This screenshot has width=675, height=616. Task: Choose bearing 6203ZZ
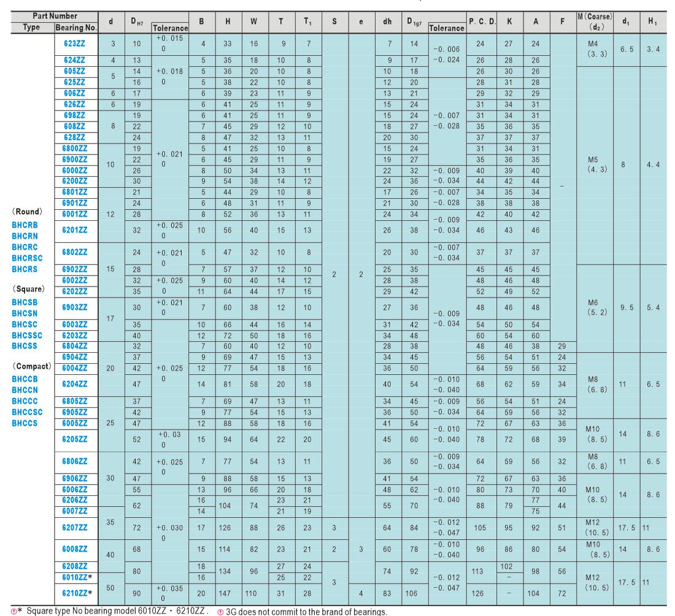click(x=74, y=336)
